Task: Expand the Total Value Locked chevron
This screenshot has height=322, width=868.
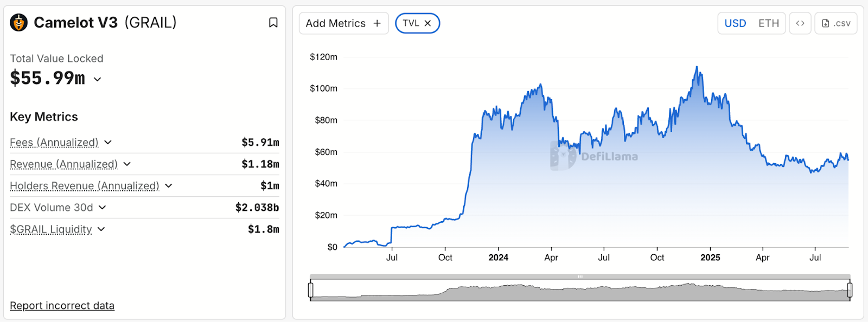Action: pos(98,79)
